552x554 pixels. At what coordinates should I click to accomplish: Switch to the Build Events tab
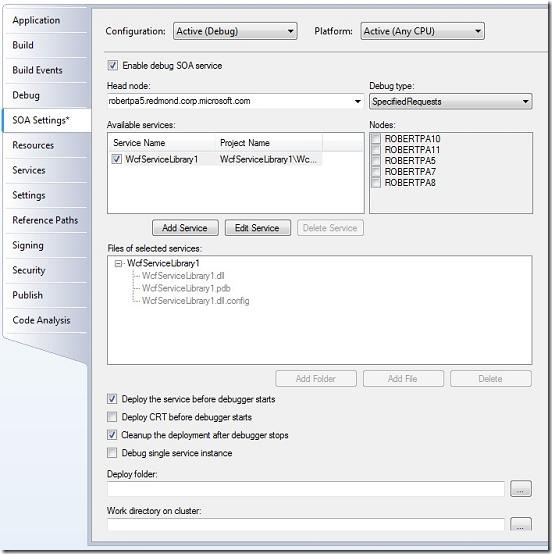coord(37,70)
